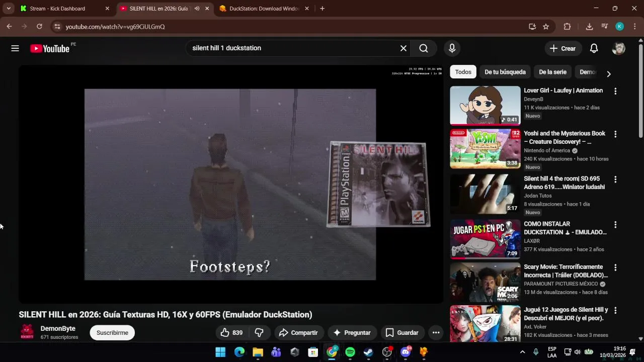Open the YouTube hamburger guide menu
Screen dimensions: 644x362
coord(15,48)
